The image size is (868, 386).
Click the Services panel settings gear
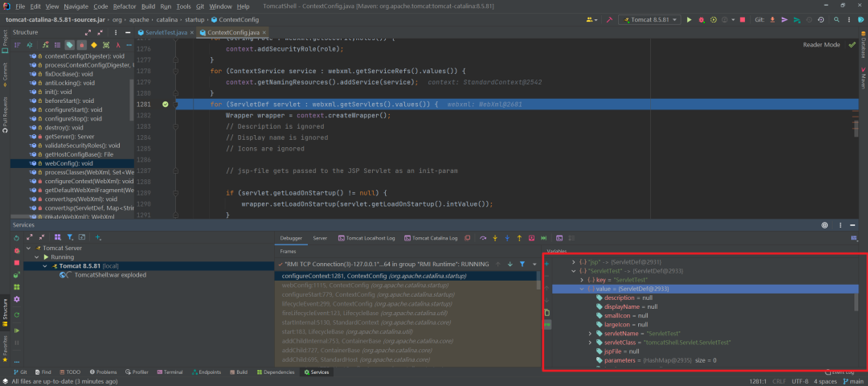pos(825,225)
